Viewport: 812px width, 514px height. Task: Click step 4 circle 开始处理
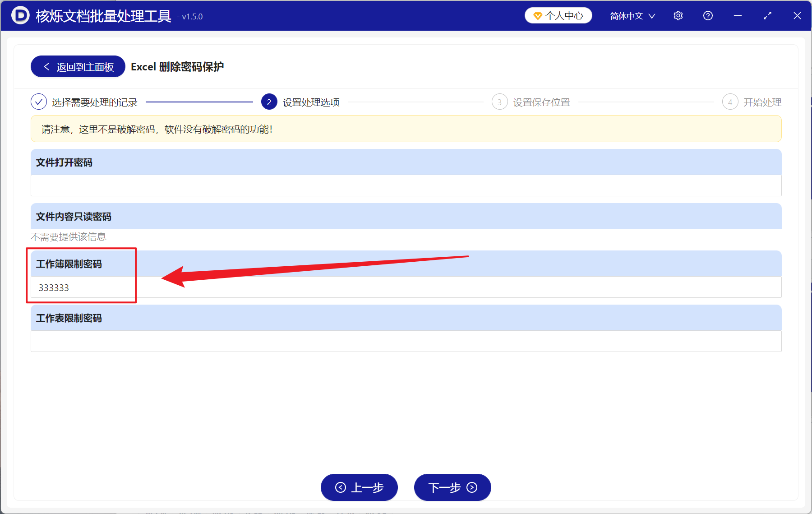[x=730, y=102]
